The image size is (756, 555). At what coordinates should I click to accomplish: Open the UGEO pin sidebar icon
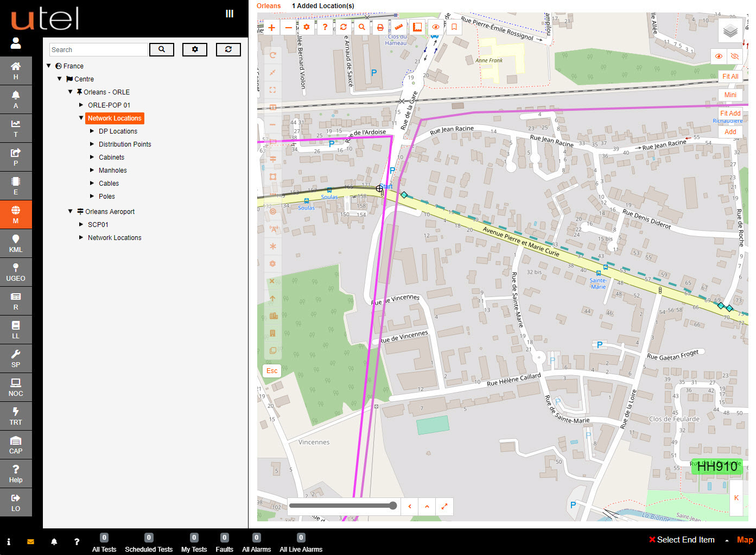(x=16, y=272)
